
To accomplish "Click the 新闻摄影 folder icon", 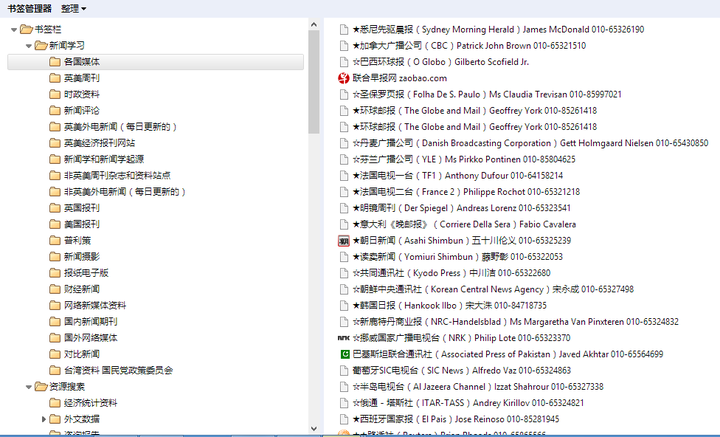I will 55,257.
